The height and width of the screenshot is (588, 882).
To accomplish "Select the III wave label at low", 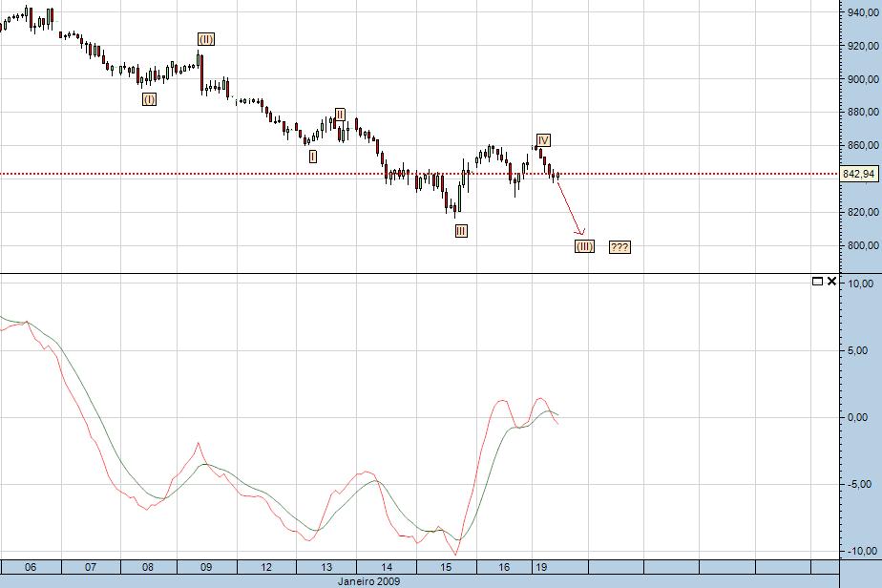I will (x=461, y=231).
